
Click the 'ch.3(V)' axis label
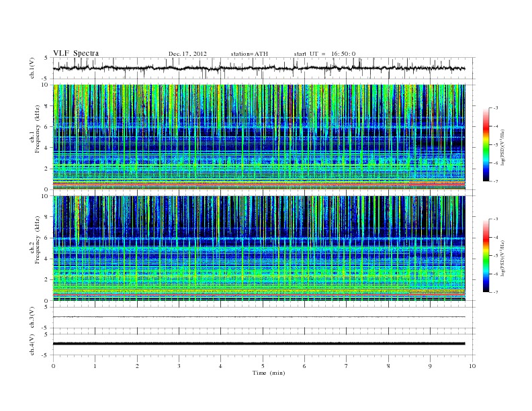coord(32,318)
